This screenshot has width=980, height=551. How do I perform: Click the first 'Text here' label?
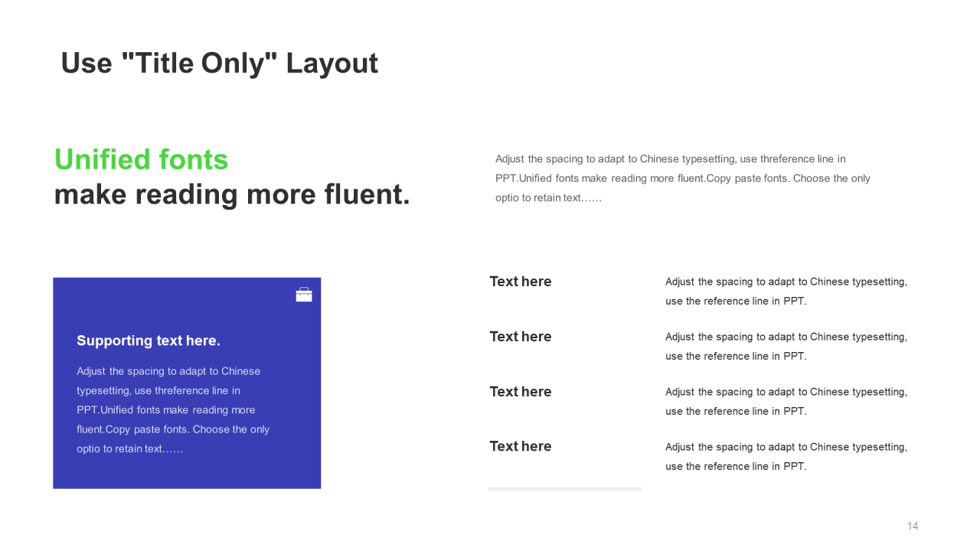pyautogui.click(x=521, y=282)
